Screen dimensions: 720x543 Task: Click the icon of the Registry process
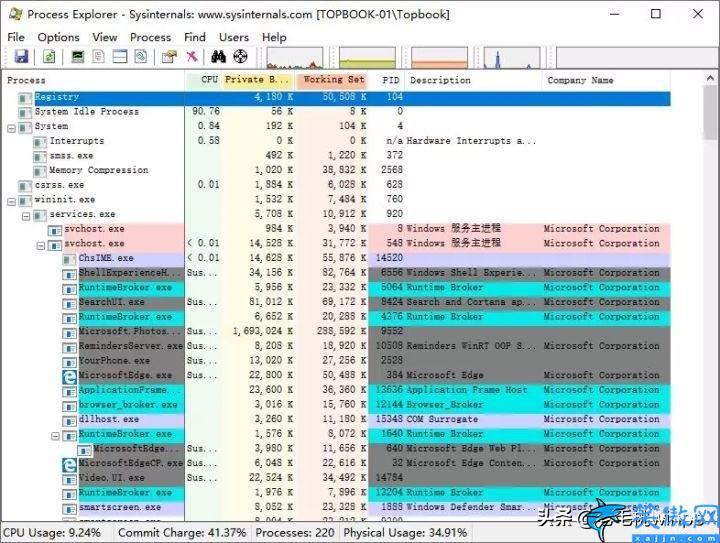pyautogui.click(x=25, y=98)
